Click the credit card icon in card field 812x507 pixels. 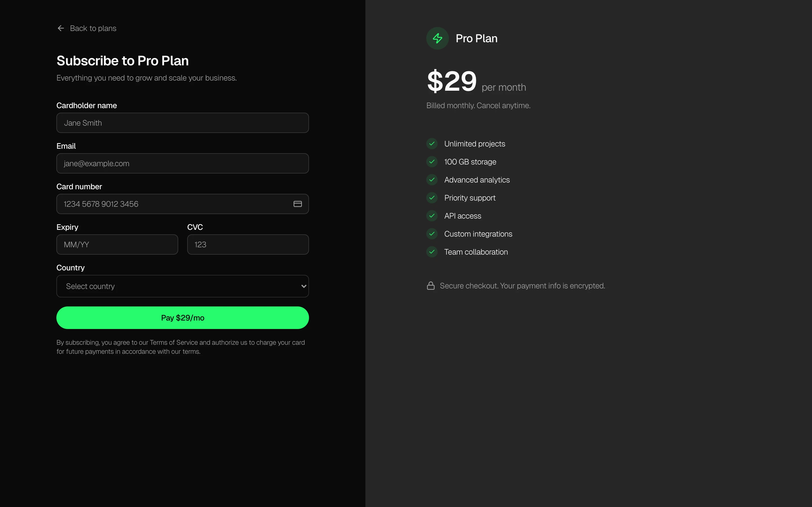[x=297, y=204]
